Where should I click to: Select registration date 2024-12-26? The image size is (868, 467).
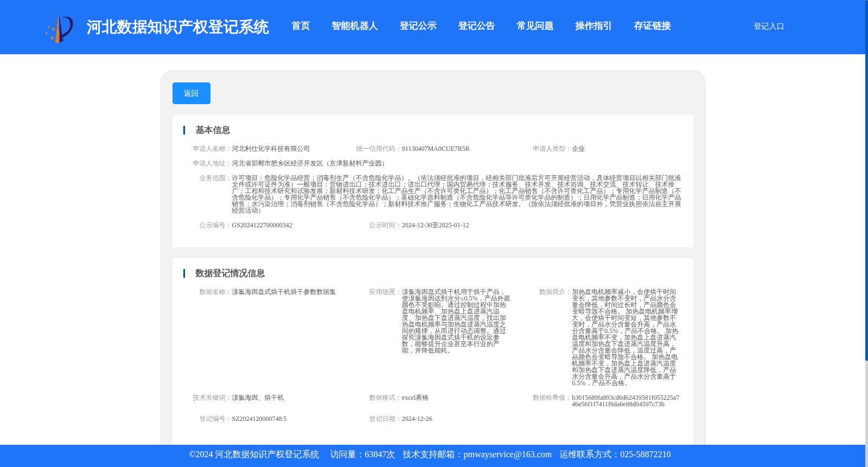coord(417,419)
